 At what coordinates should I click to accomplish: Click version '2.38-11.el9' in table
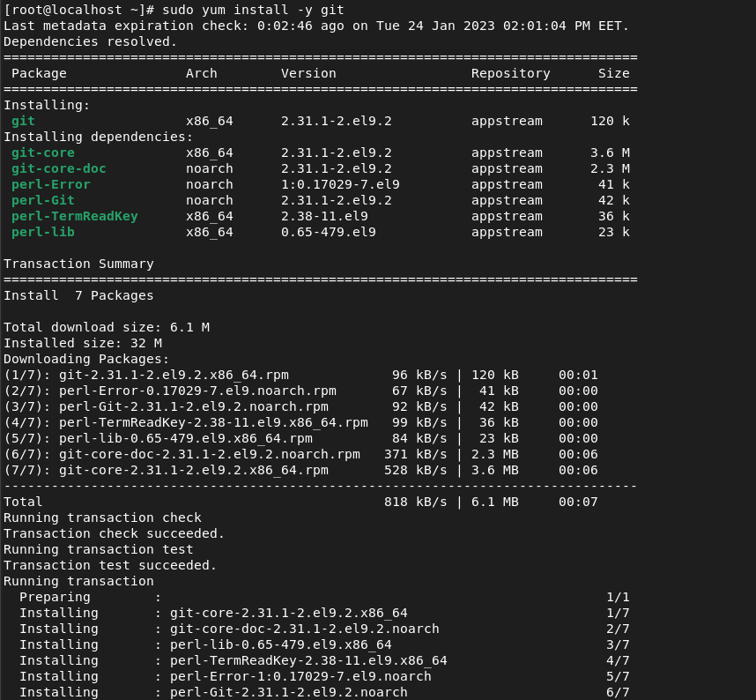[x=324, y=217]
